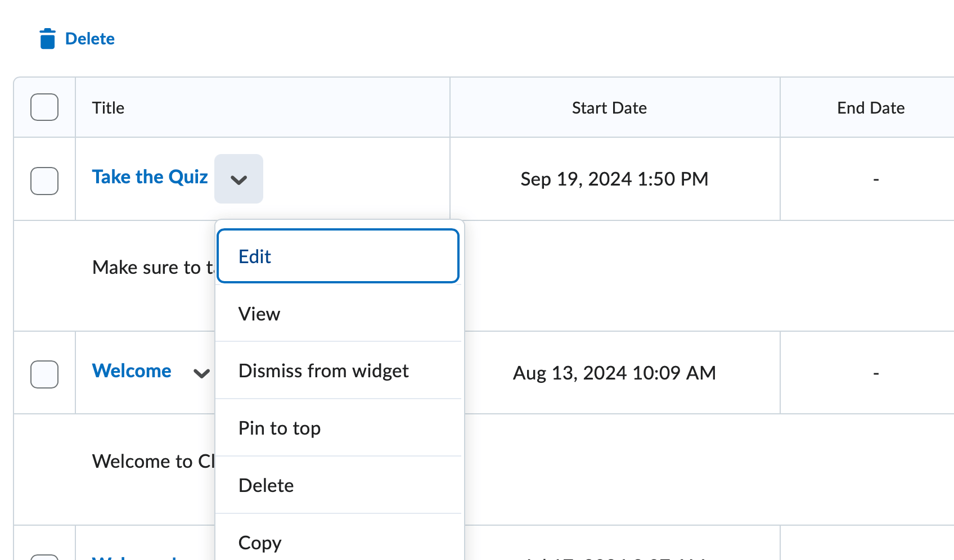Image resolution: width=954 pixels, height=560 pixels.
Task: Click the Start Date column header
Action: (609, 108)
